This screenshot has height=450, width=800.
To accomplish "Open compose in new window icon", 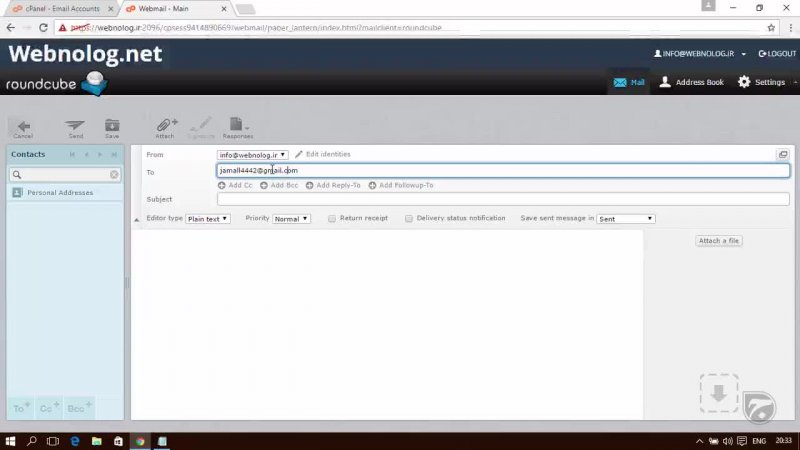I will 783,155.
